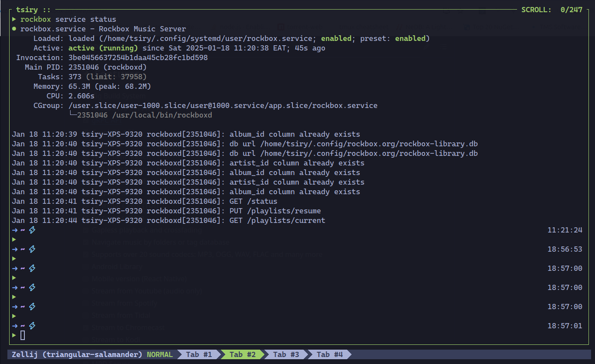Click the lightning bolt icon at 18:57:01
595x364 pixels.
pyautogui.click(x=31, y=325)
